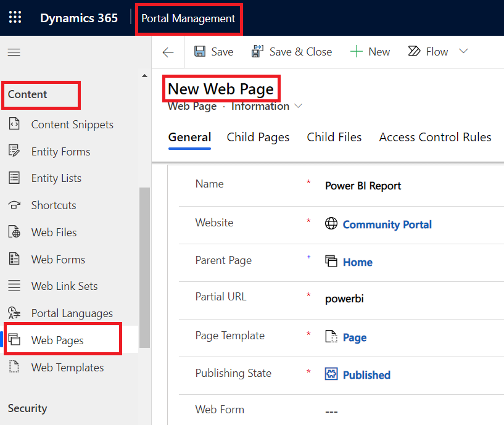Click the New button label

(379, 52)
